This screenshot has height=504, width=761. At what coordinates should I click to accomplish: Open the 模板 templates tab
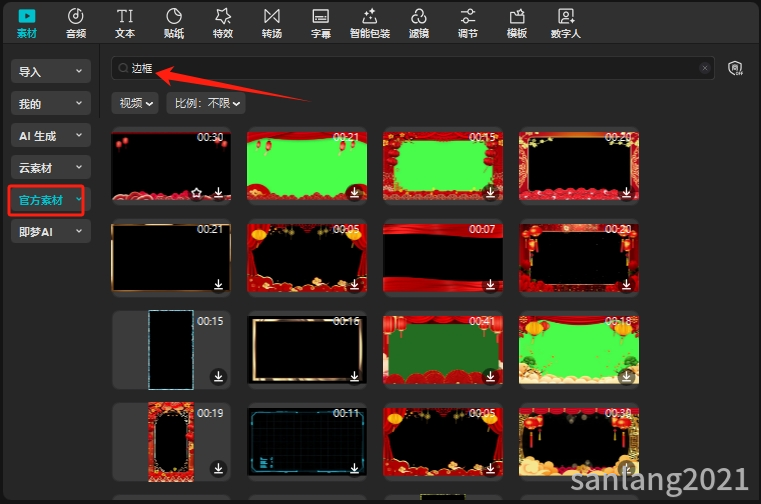(517, 22)
